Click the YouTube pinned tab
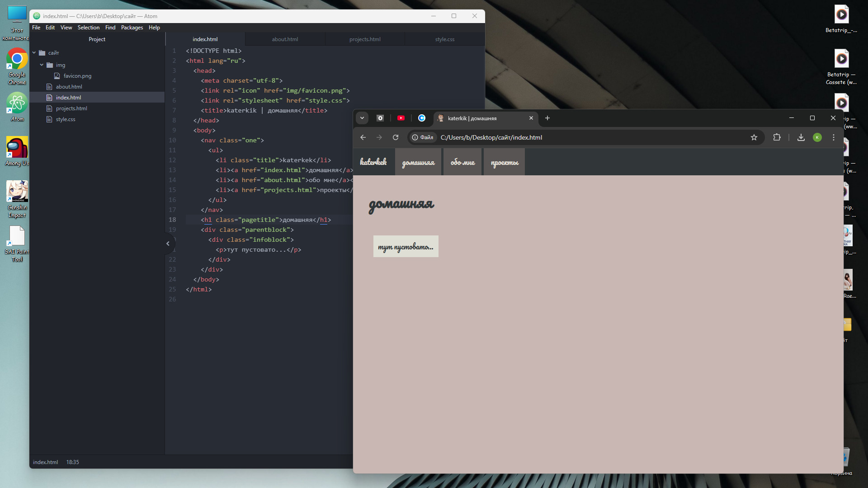This screenshot has width=868, height=488. (401, 118)
